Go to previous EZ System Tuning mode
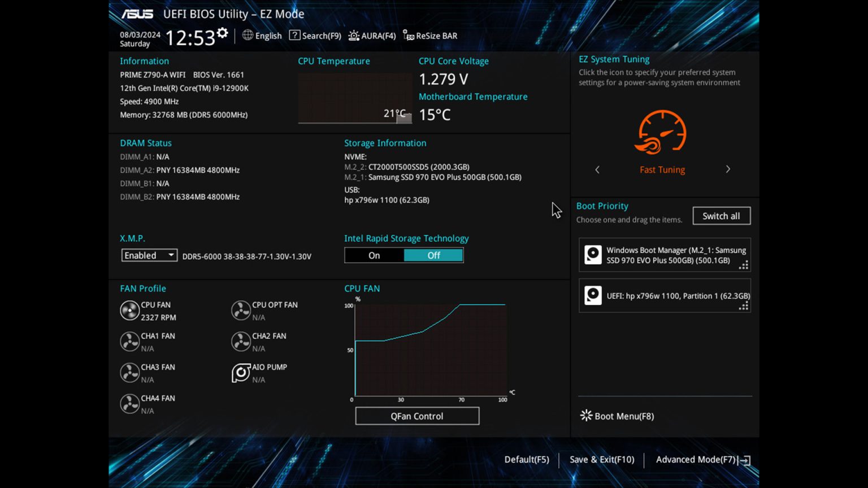This screenshot has height=488, width=868. click(x=597, y=169)
